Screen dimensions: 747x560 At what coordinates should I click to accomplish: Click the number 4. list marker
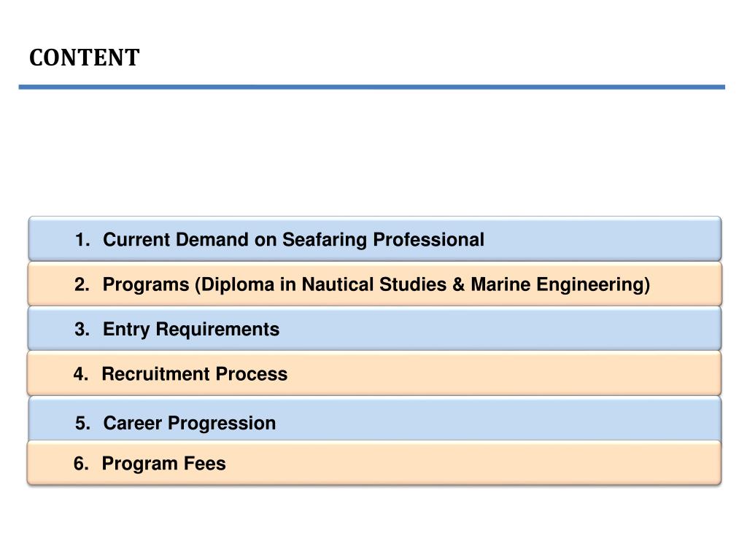pos(81,374)
